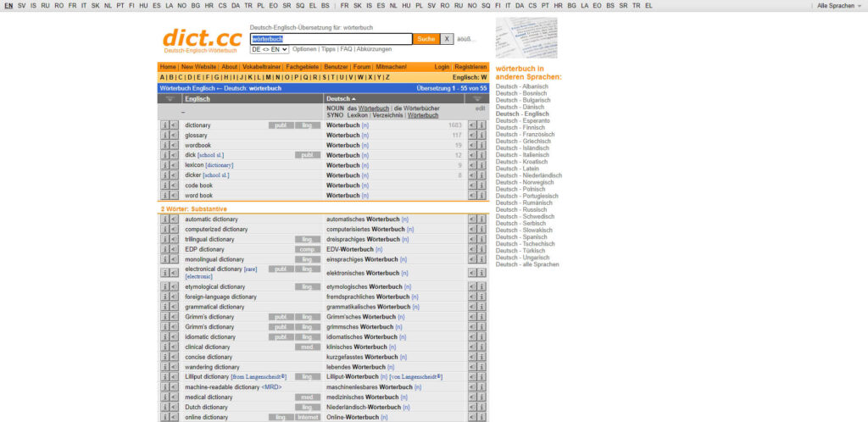Open info icon left of 'lexicon'
868x422 pixels.
coord(164,165)
